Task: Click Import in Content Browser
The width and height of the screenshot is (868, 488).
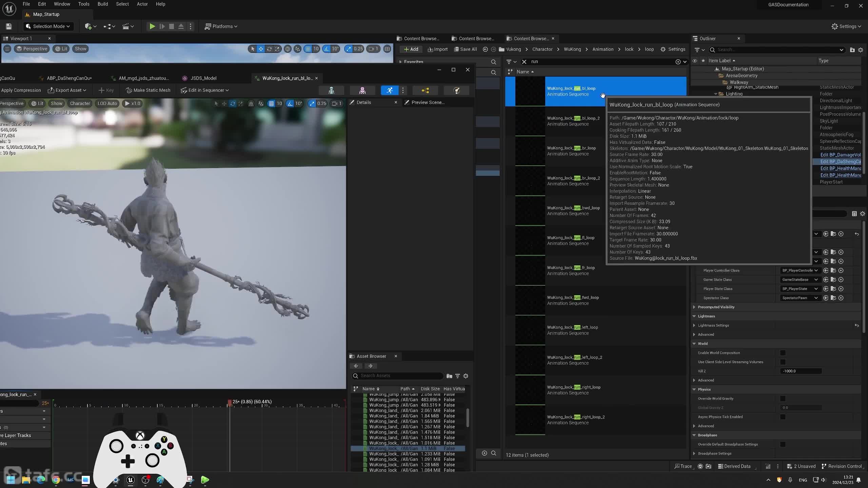Action: tap(438, 49)
